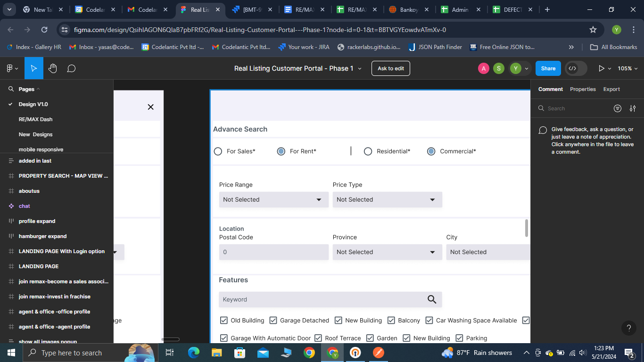Open the Price Type dropdown
Viewport: 644px width, 362px height.
(x=388, y=199)
